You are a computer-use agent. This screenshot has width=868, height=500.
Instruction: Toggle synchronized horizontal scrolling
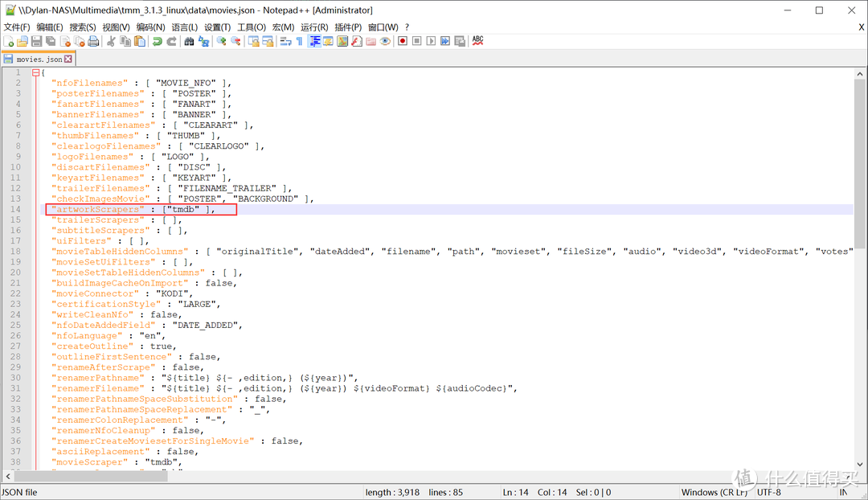tap(268, 41)
